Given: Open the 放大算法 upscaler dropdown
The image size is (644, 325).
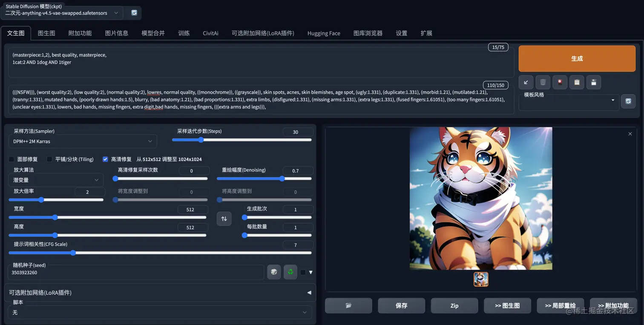Looking at the screenshot, I should [x=55, y=180].
